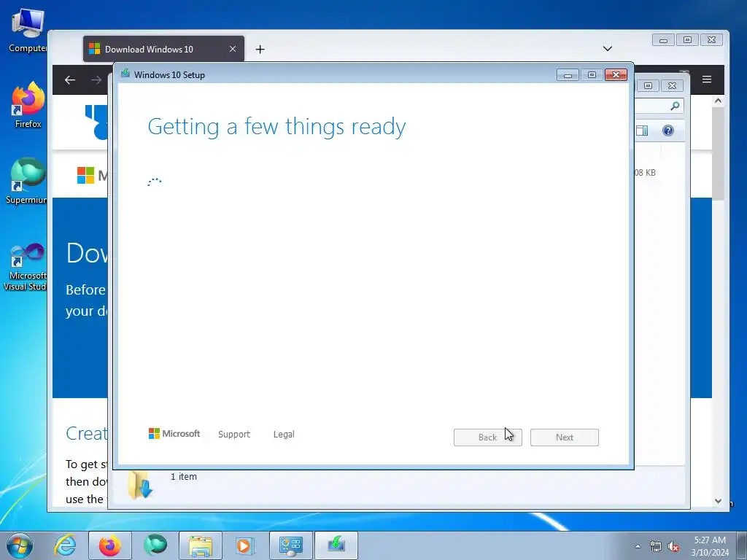The width and height of the screenshot is (747, 560).
Task: Launch Internet Explorer from the taskbar
Action: tap(65, 545)
